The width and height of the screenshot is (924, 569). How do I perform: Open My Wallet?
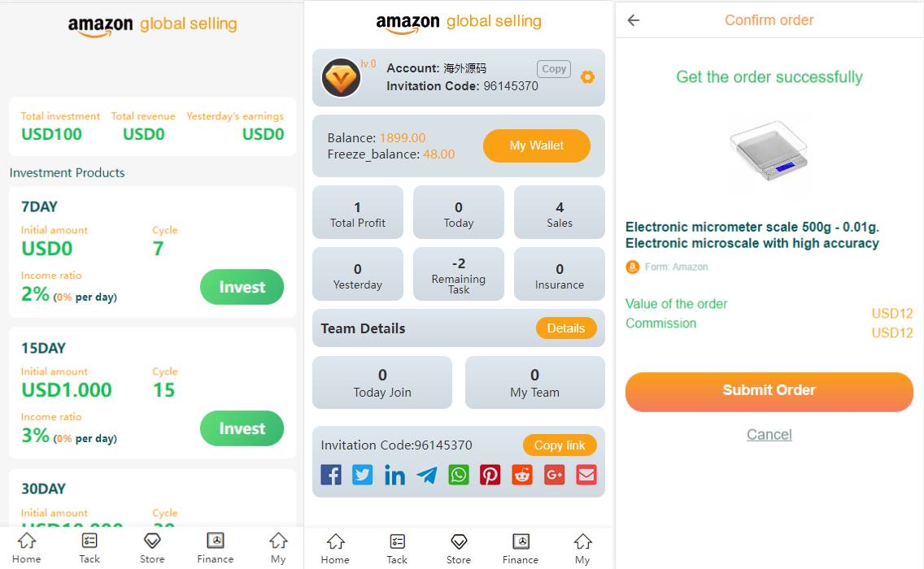pos(536,146)
